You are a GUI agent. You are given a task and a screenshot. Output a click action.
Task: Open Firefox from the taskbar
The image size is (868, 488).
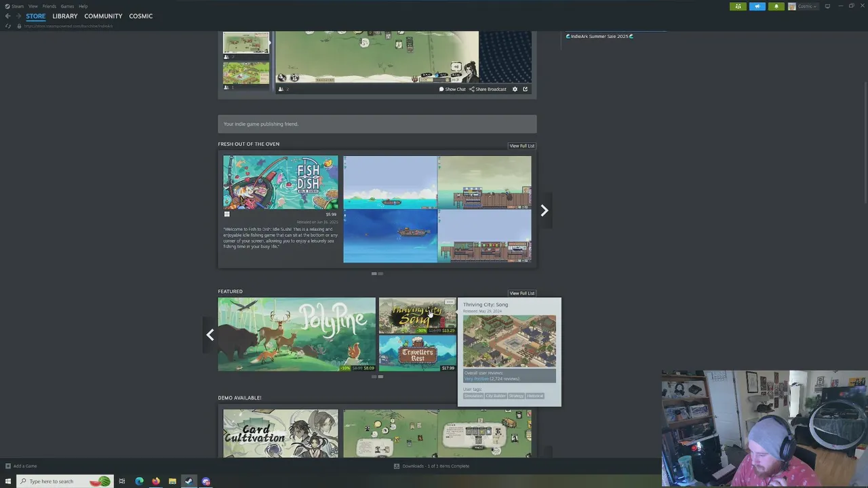coord(156,481)
